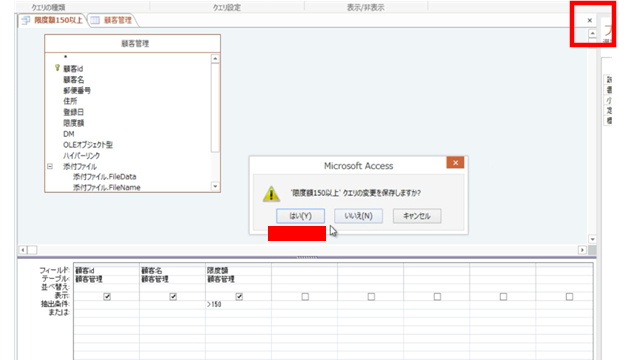This screenshot has width=640, height=360.
Task: Check 表示 checkbox in seventh grid column
Action: point(503,297)
